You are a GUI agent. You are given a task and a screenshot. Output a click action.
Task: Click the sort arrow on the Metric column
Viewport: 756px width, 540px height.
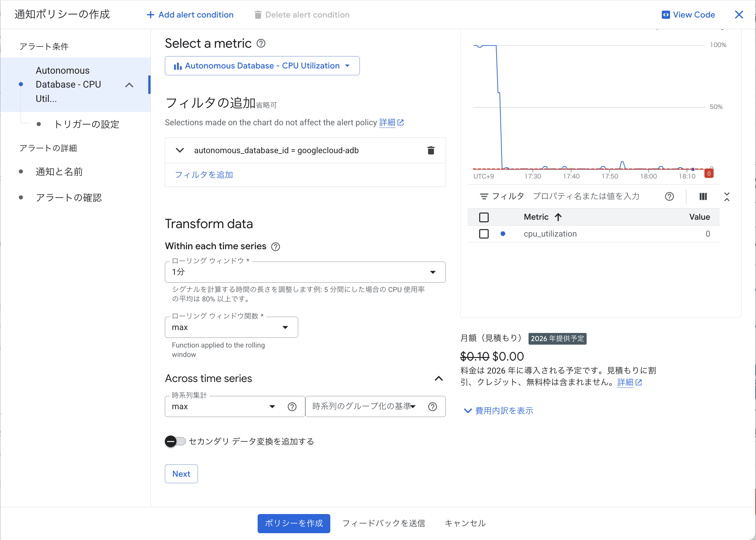558,217
